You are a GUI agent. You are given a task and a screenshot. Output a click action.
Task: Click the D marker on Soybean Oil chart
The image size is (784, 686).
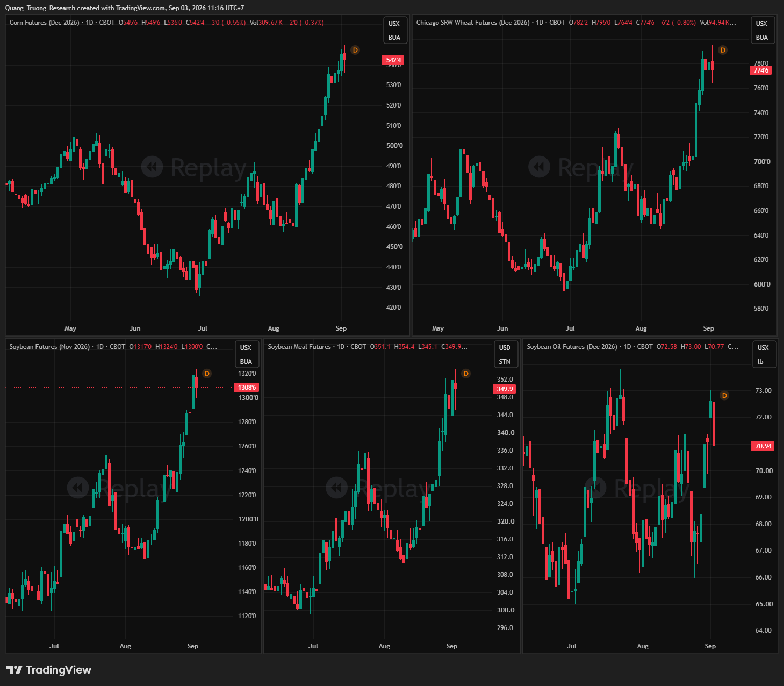point(724,396)
